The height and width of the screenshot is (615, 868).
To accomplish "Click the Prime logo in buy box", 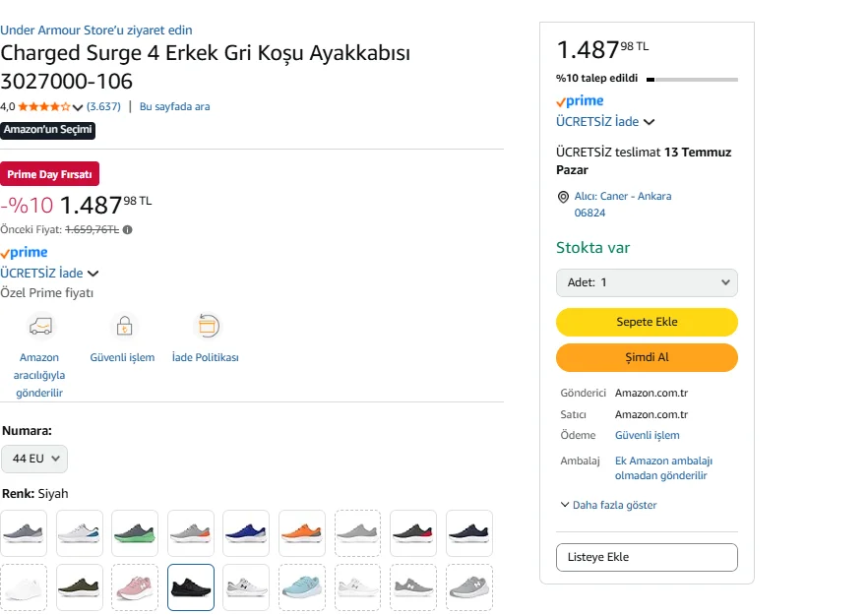I will pyautogui.click(x=580, y=101).
